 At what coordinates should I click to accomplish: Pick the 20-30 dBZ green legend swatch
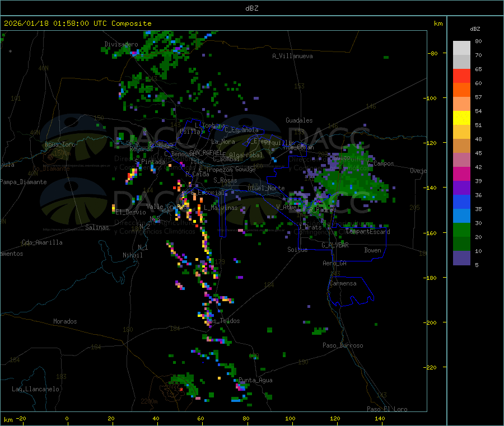(461, 230)
